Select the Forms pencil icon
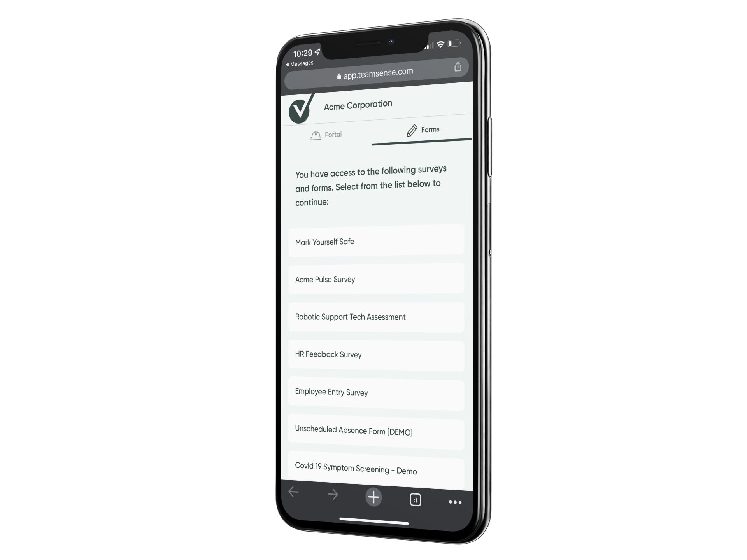Viewport: 747px width, 560px height. [410, 131]
